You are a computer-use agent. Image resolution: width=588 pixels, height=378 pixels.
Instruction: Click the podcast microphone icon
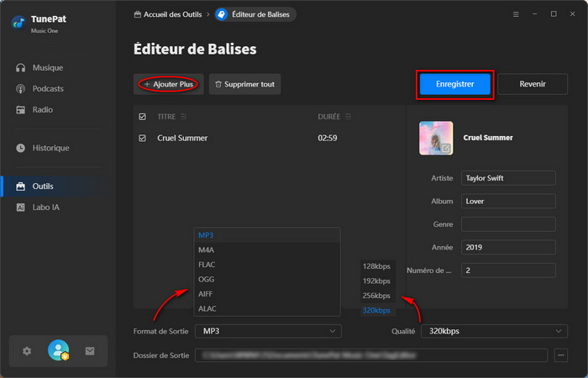point(21,89)
